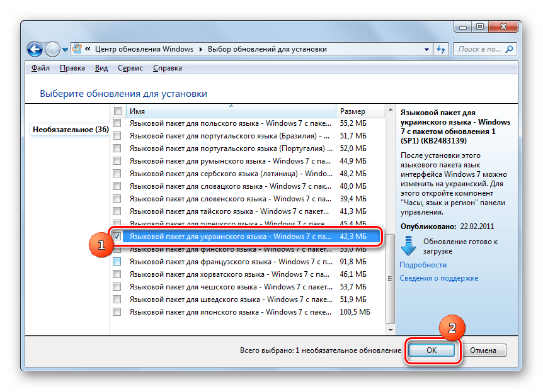Click the Back navigation arrow
The height and width of the screenshot is (392, 543).
(x=34, y=48)
